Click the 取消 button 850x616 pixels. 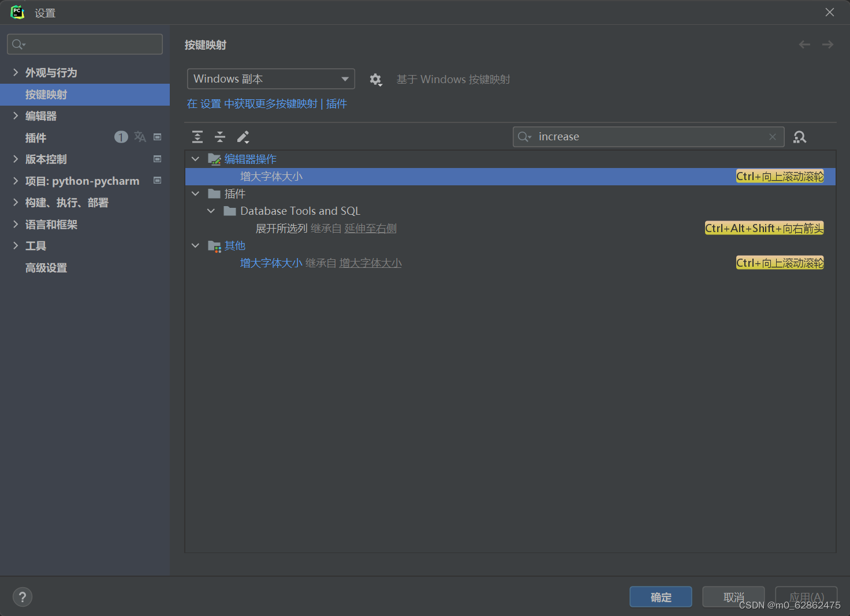733,596
